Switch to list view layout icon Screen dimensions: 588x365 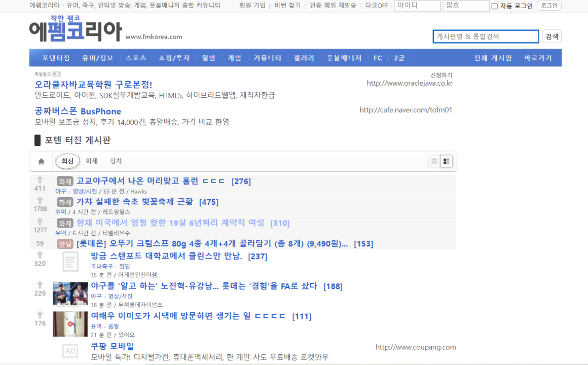[x=434, y=160]
